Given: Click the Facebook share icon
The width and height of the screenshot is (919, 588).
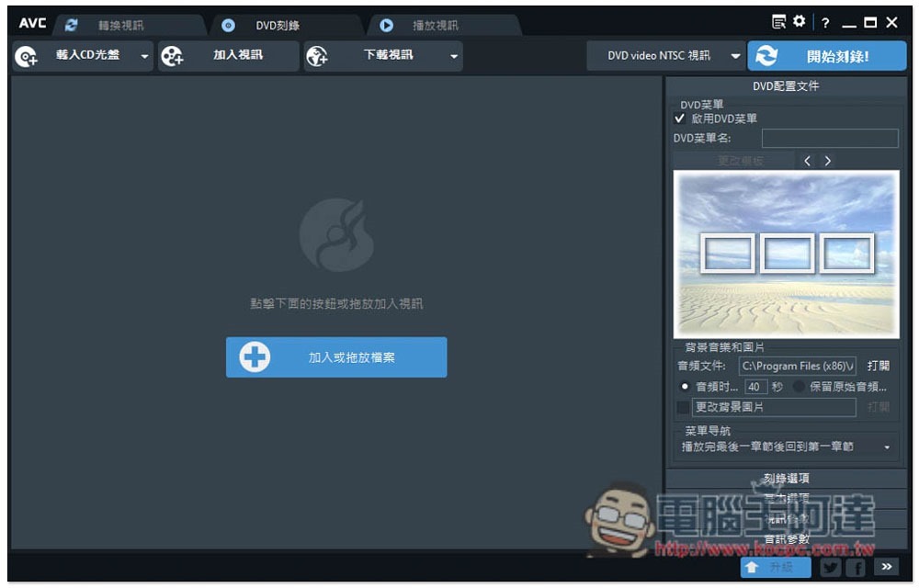Looking at the screenshot, I should [x=857, y=566].
